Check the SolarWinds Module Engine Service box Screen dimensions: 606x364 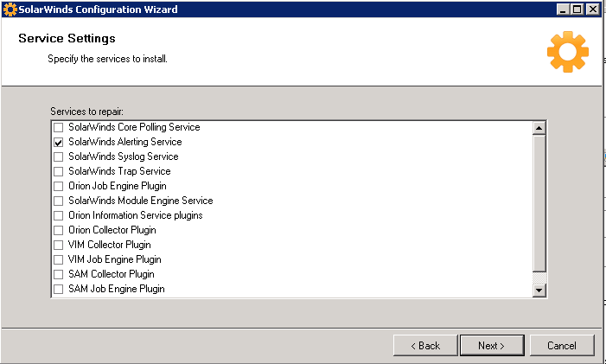tap(59, 201)
